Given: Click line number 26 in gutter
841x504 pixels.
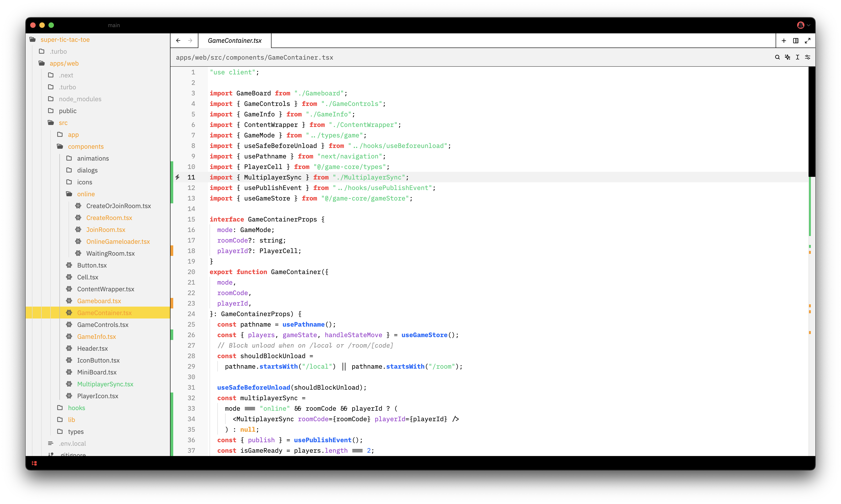Looking at the screenshot, I should (191, 335).
